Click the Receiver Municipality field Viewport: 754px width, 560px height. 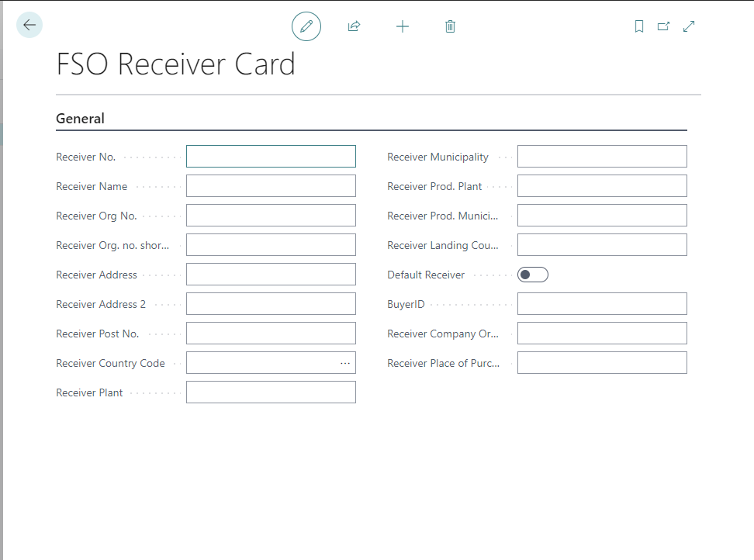pyautogui.click(x=602, y=157)
